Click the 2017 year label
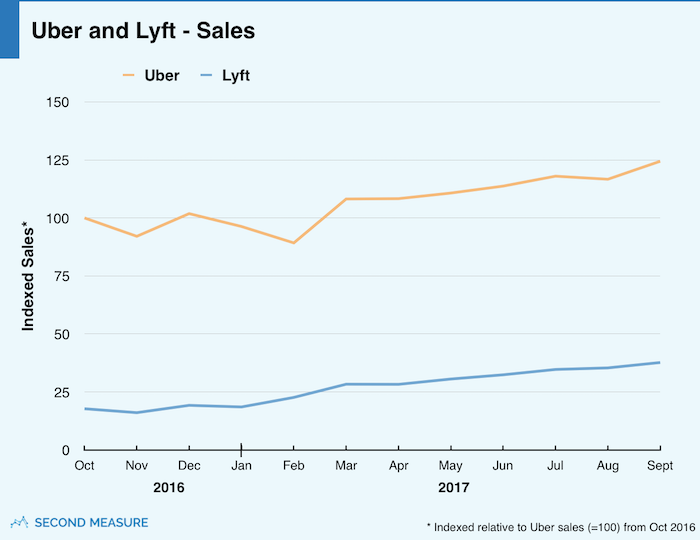The height and width of the screenshot is (540, 700). point(454,487)
